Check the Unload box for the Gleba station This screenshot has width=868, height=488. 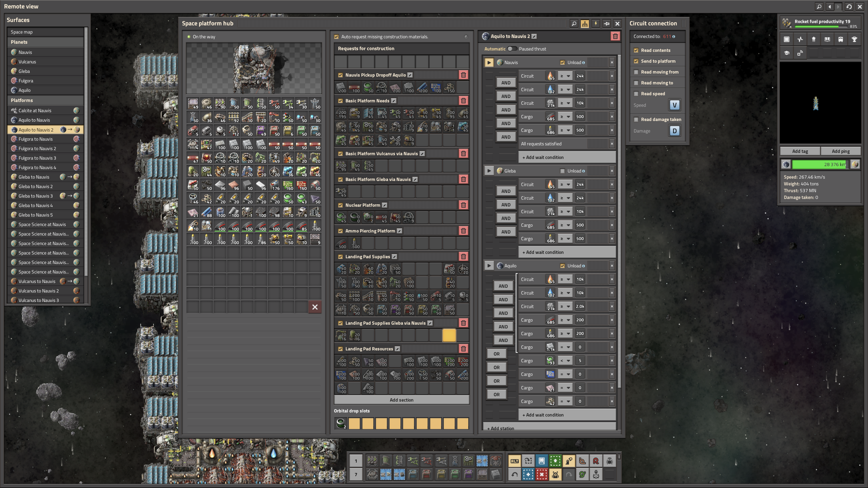tap(562, 171)
